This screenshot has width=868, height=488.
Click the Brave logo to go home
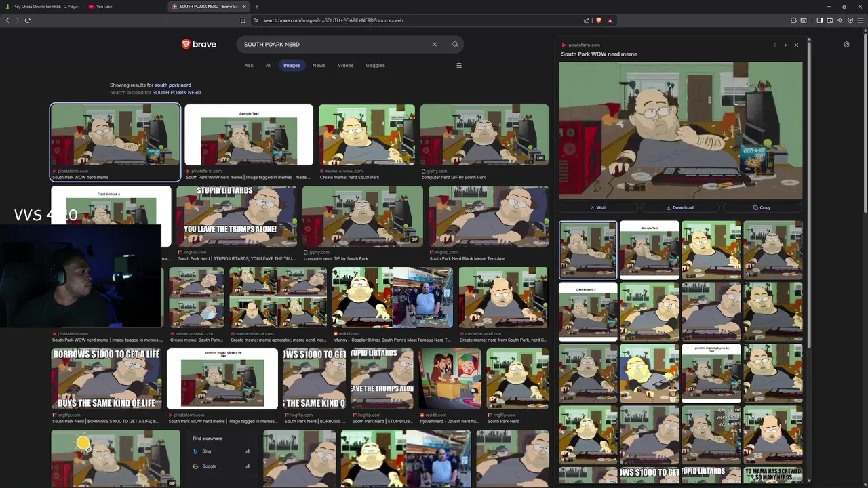pos(199,44)
